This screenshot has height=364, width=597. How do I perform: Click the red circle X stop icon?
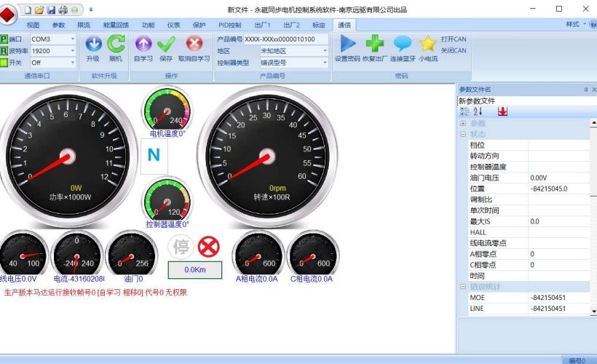coord(209,247)
